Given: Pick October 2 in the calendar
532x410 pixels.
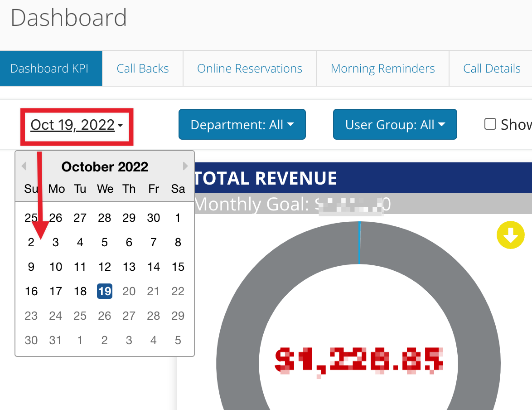Looking at the screenshot, I should 31,242.
